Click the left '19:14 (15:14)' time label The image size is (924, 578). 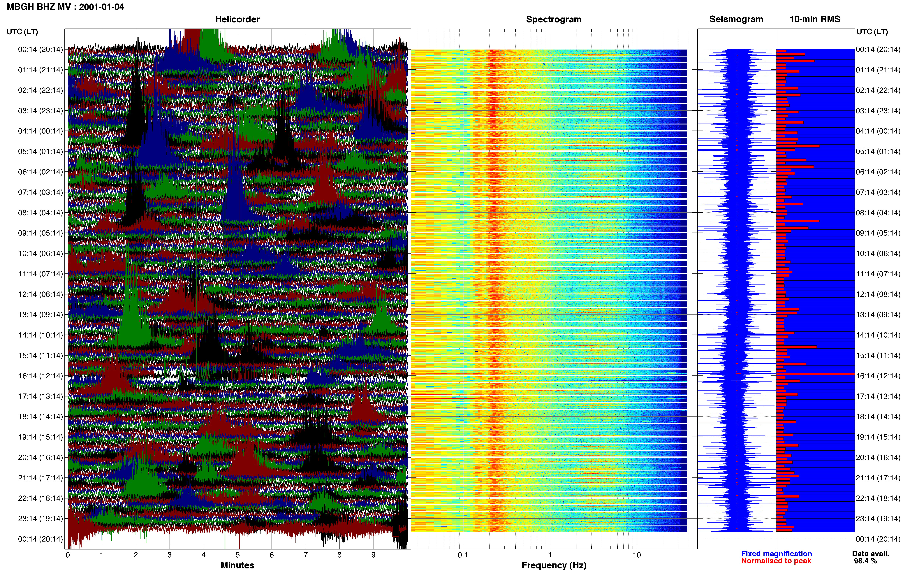[41, 437]
